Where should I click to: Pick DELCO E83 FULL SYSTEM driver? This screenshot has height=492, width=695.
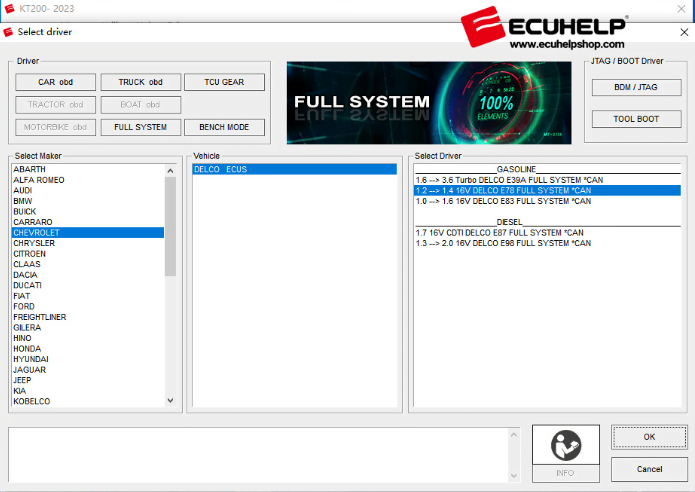[x=547, y=201]
